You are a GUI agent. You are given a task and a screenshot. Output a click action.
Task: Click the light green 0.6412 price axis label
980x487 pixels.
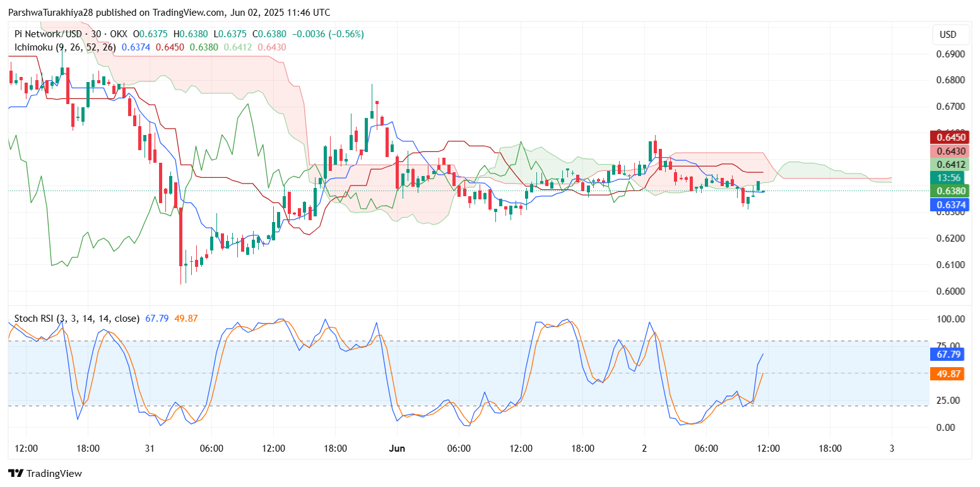950,165
